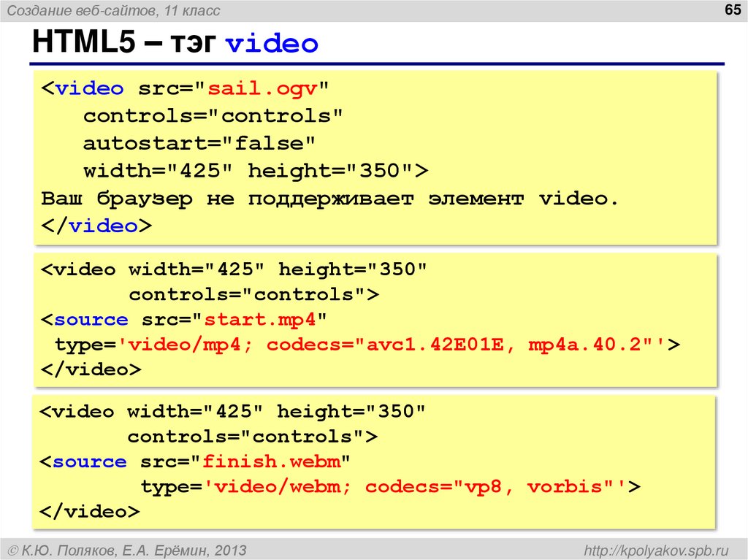Click the title HTML5 – тэг video
Viewport: 748px width, 560px height.
click(x=175, y=43)
